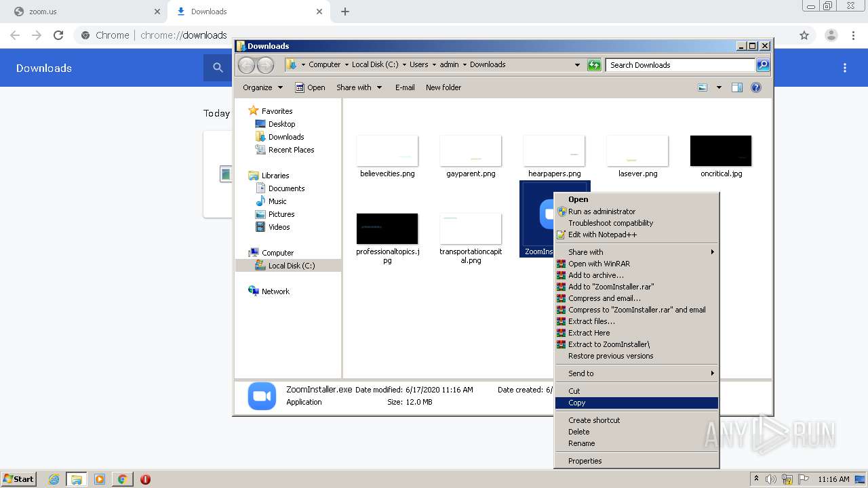The height and width of the screenshot is (488, 868).
Task: Select Properties in the context menu
Action: [637, 461]
